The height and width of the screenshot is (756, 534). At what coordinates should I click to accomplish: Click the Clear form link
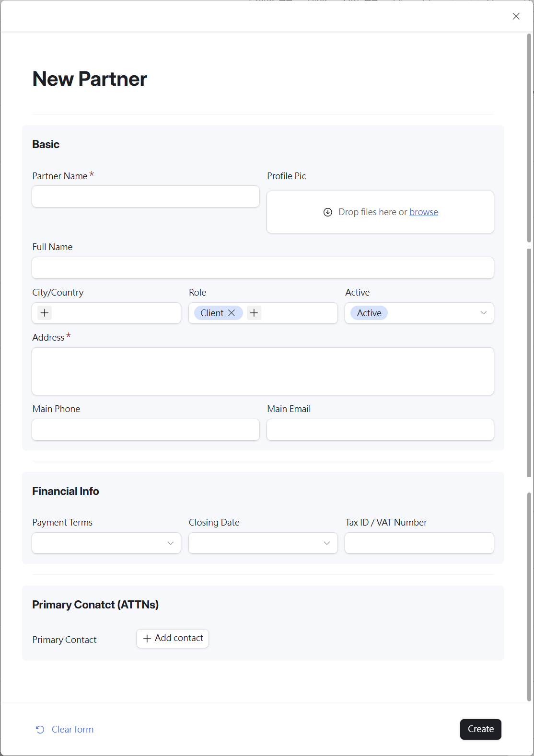(72, 729)
